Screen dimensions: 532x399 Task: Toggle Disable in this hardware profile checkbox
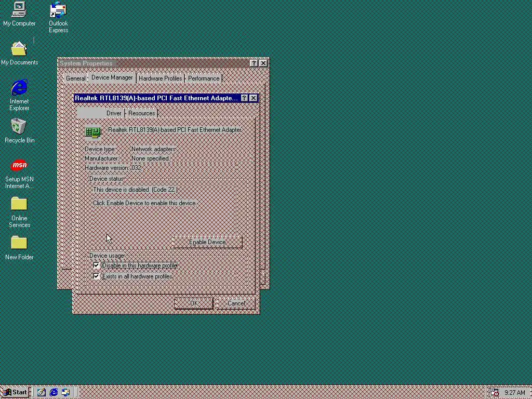click(x=96, y=265)
